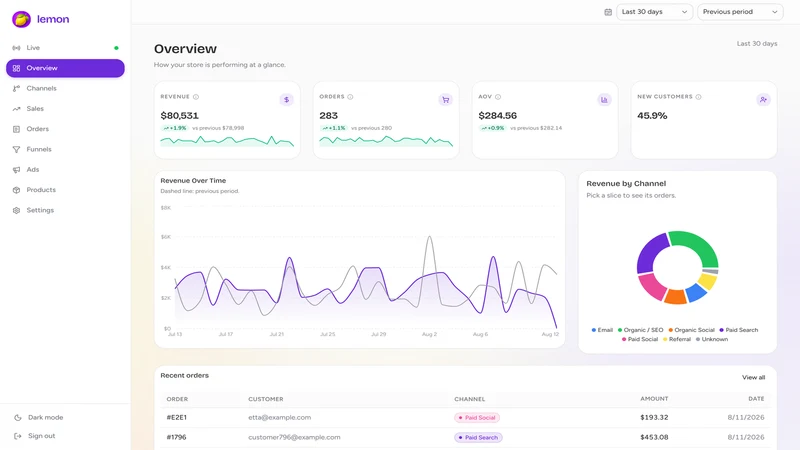
Task: Select the purple Paid Search donut slice
Action: (649, 254)
